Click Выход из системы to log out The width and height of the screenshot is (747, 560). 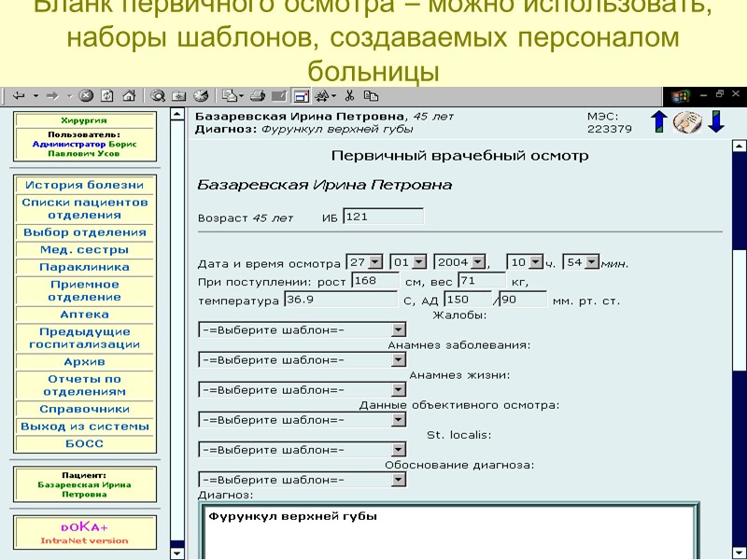[84, 427]
